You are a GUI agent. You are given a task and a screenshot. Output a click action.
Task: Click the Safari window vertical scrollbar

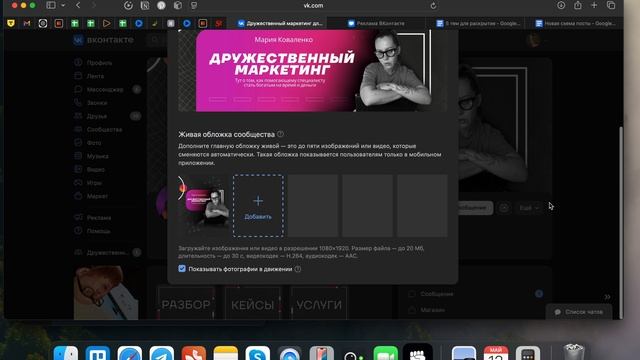point(621,222)
